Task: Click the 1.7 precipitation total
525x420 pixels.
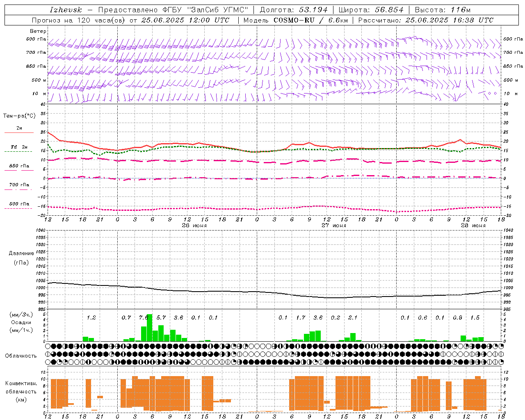Action: (301, 318)
